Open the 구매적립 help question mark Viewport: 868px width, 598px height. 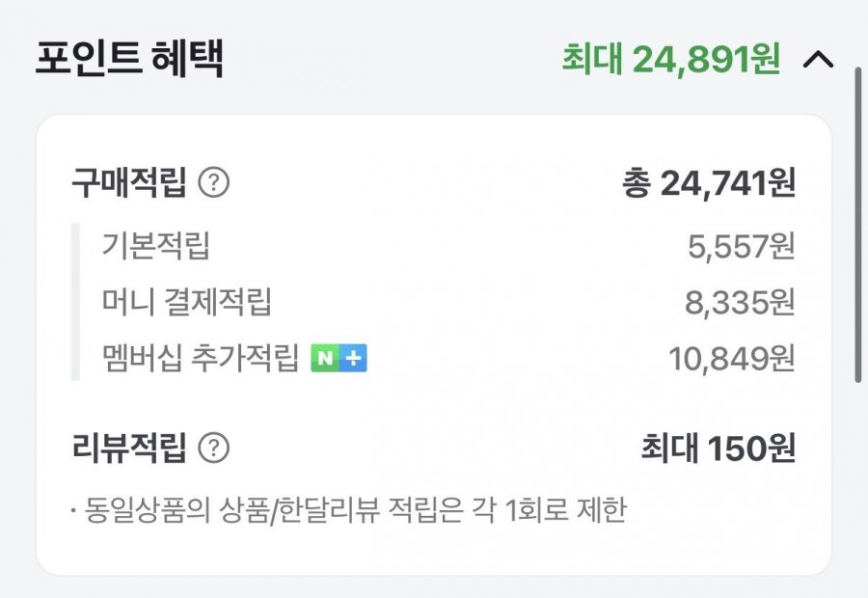coord(213,182)
